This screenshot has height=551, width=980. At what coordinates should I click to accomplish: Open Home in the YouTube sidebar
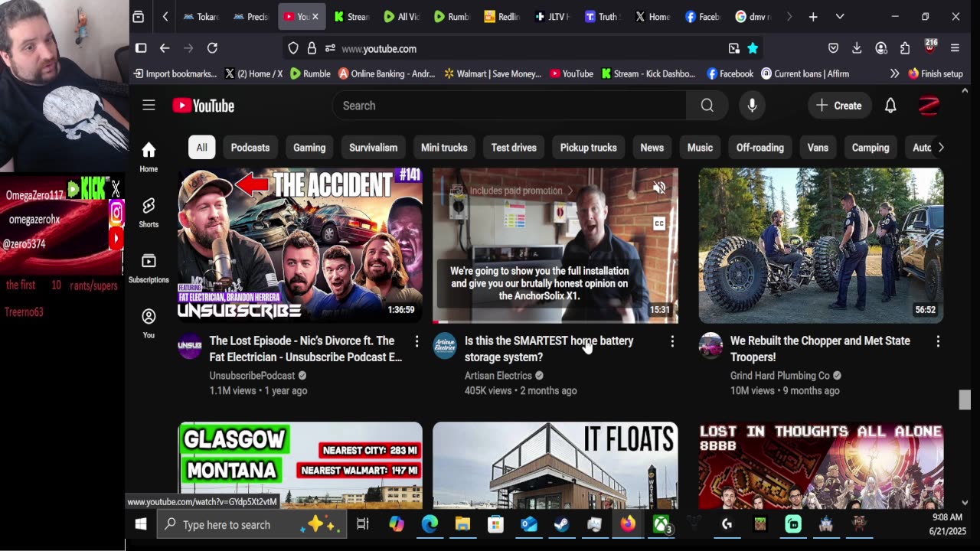coord(149,157)
